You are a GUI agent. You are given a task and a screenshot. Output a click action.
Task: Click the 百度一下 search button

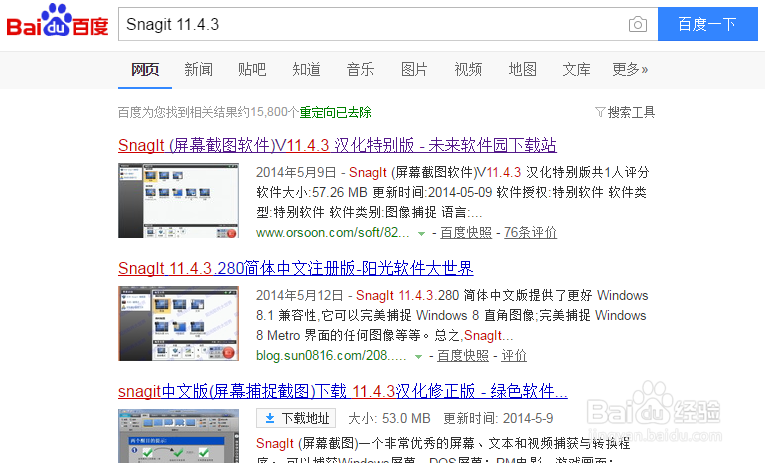[707, 24]
